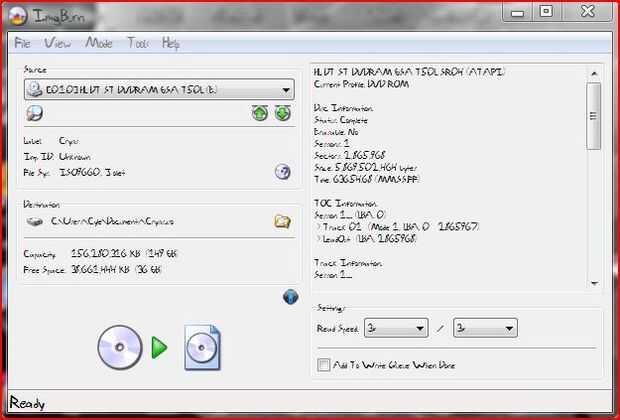The image size is (620, 420).
Task: Open the File menu
Action: pos(22,43)
